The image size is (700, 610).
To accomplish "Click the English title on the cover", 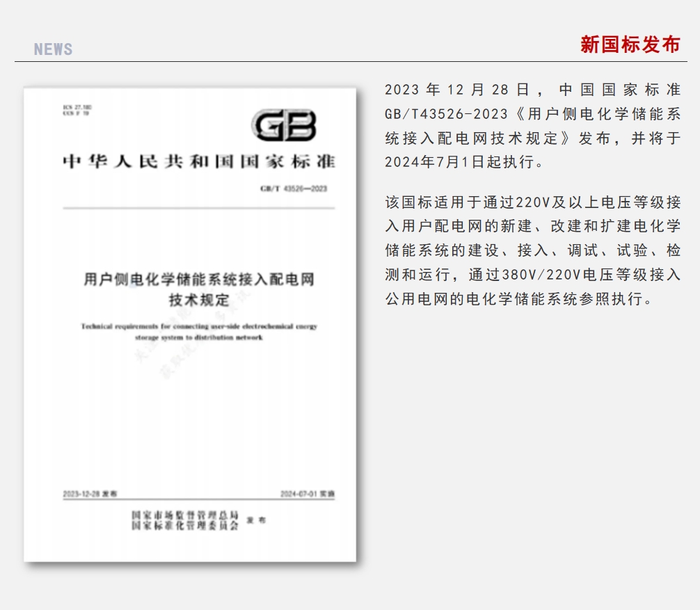I will point(199,331).
